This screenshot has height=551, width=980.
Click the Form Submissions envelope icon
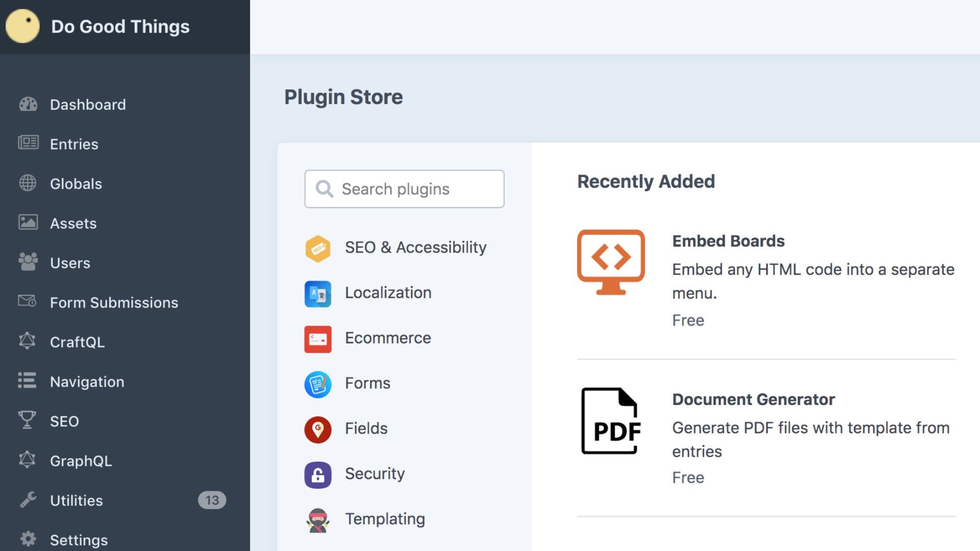click(28, 302)
